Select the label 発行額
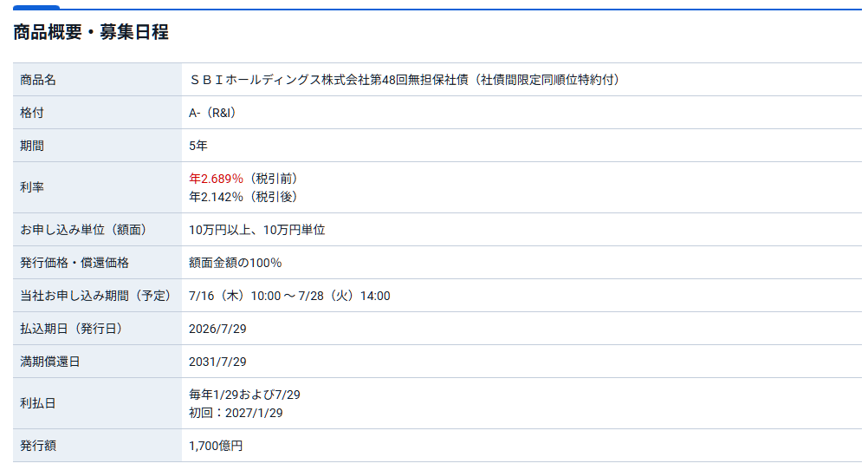The height and width of the screenshot is (470, 868). 38,446
